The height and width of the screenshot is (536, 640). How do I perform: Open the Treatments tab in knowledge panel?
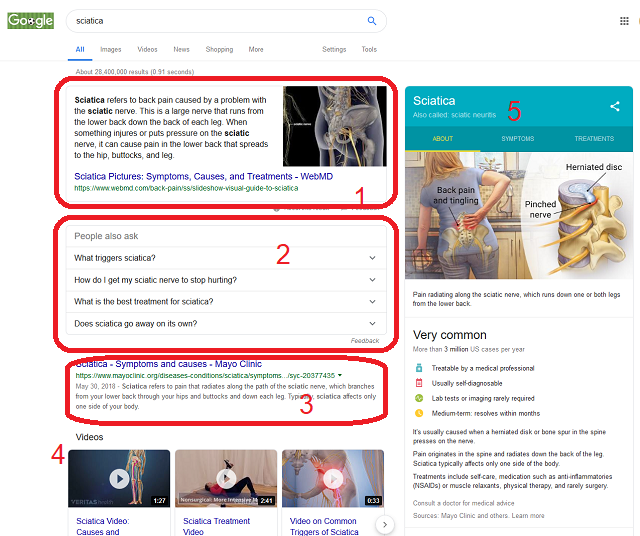(x=594, y=139)
